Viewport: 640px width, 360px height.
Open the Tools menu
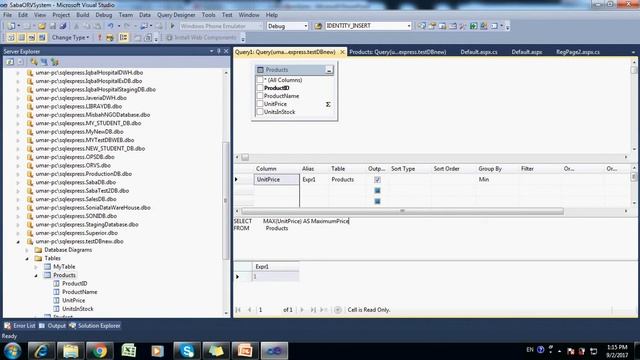coord(208,15)
